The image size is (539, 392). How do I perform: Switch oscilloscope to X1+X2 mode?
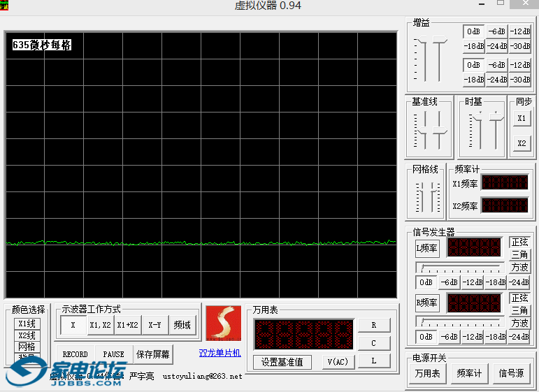(x=127, y=325)
